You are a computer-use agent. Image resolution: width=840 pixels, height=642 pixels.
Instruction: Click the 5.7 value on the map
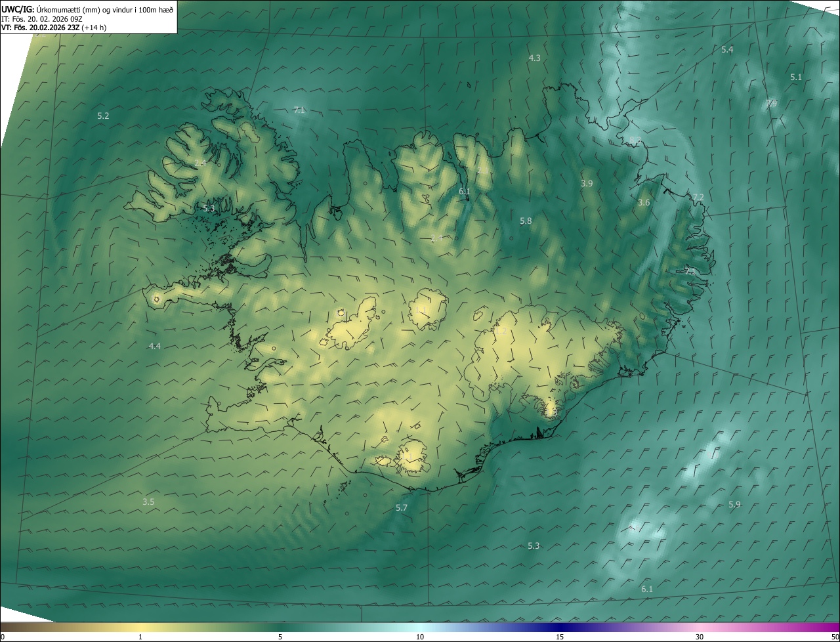(402, 508)
